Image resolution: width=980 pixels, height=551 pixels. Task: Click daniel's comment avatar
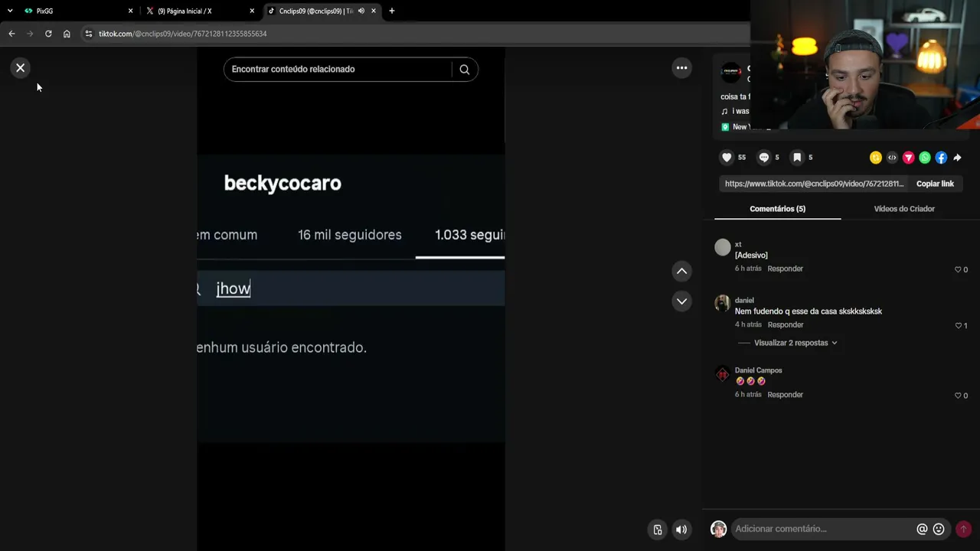tap(723, 303)
